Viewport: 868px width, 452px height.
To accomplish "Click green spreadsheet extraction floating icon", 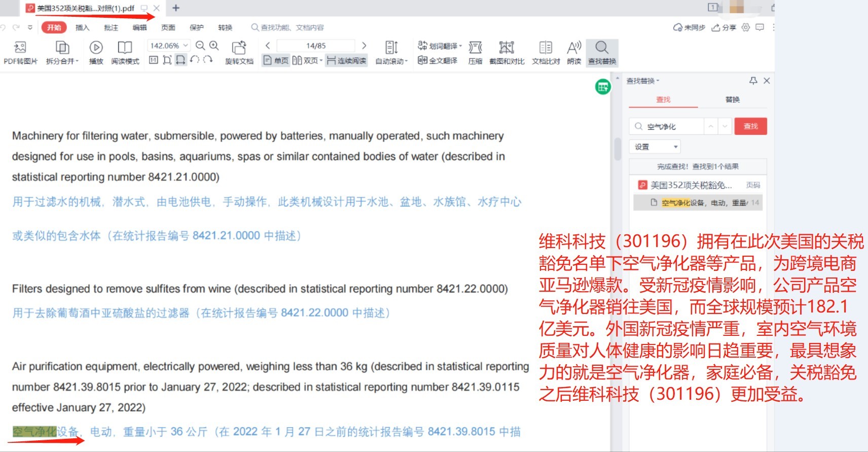I will [603, 87].
